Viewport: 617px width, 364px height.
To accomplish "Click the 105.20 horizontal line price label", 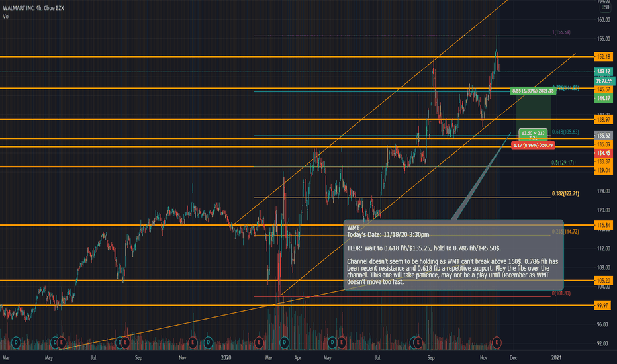I will click(x=604, y=280).
